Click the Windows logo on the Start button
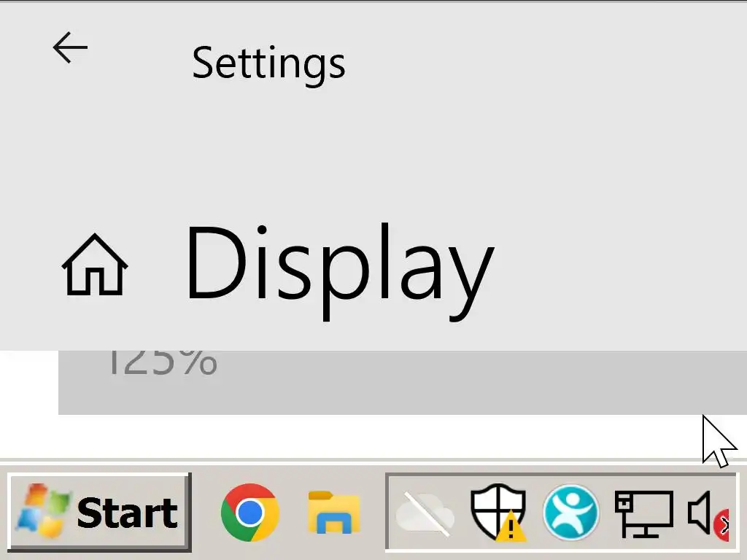Viewport: 747px width, 560px height. (43, 511)
